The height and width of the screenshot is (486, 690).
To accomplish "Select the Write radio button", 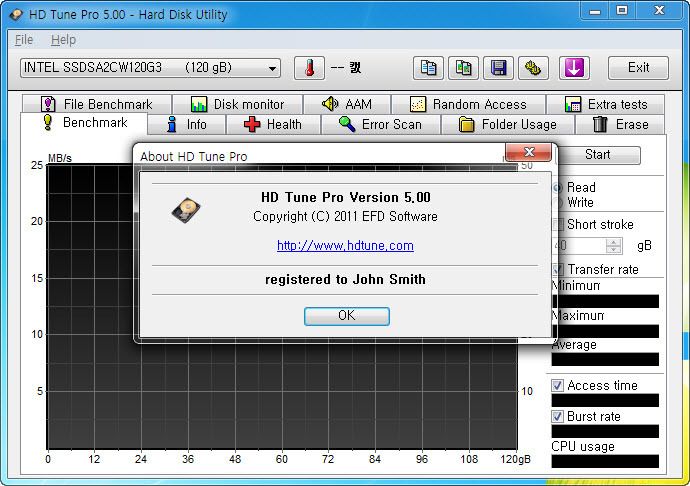I will 558,203.
